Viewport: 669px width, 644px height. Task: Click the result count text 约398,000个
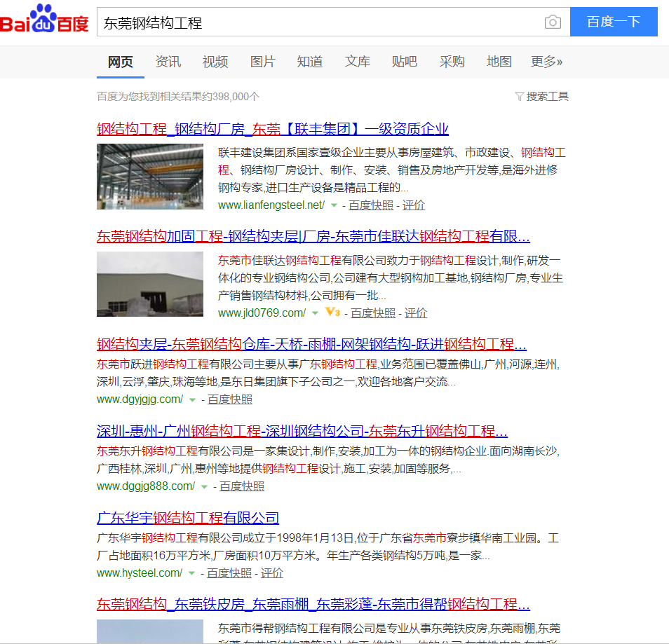click(231, 97)
